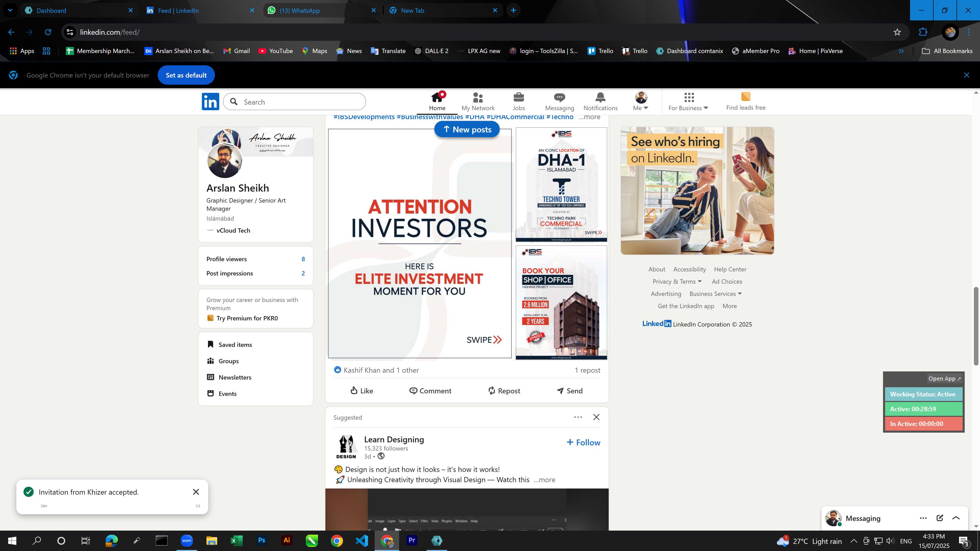Open Windows Start menu
The image size is (980, 551).
[x=12, y=540]
